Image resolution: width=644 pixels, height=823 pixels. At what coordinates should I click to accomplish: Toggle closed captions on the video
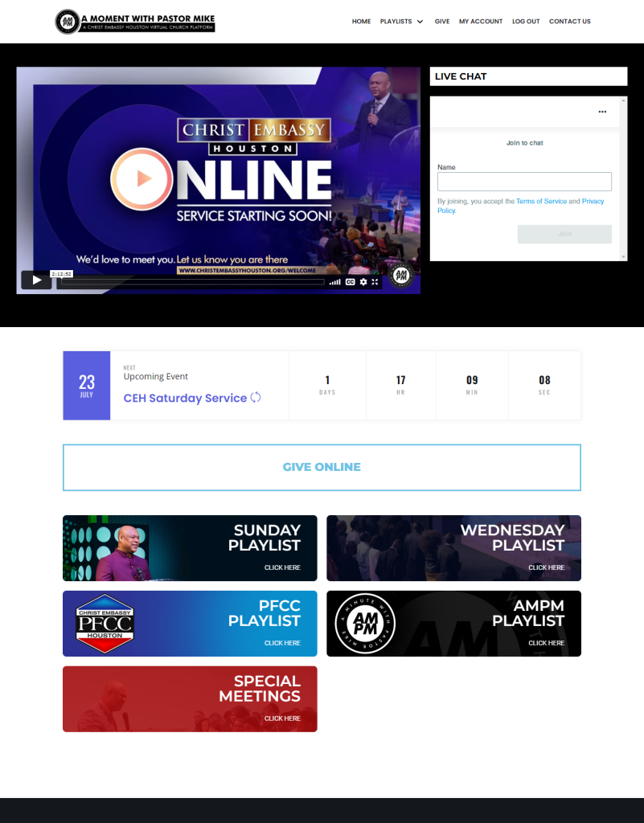pyautogui.click(x=351, y=282)
